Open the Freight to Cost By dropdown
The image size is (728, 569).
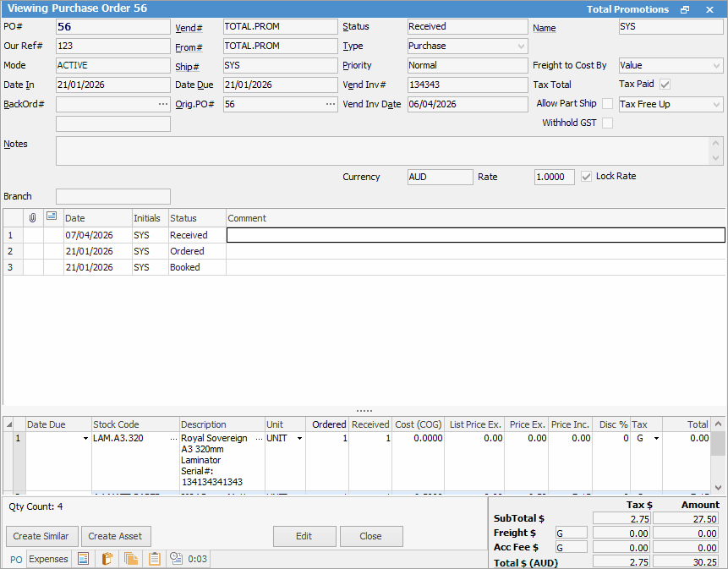716,66
